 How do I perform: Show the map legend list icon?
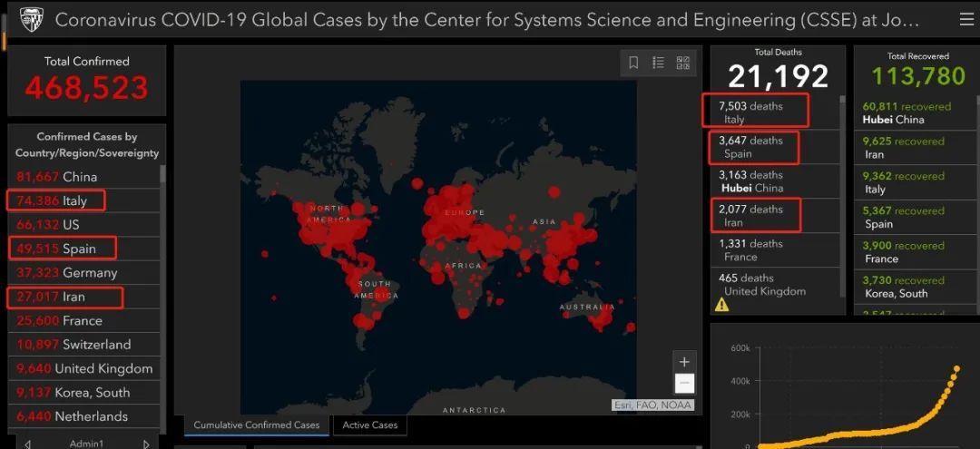click(x=658, y=63)
